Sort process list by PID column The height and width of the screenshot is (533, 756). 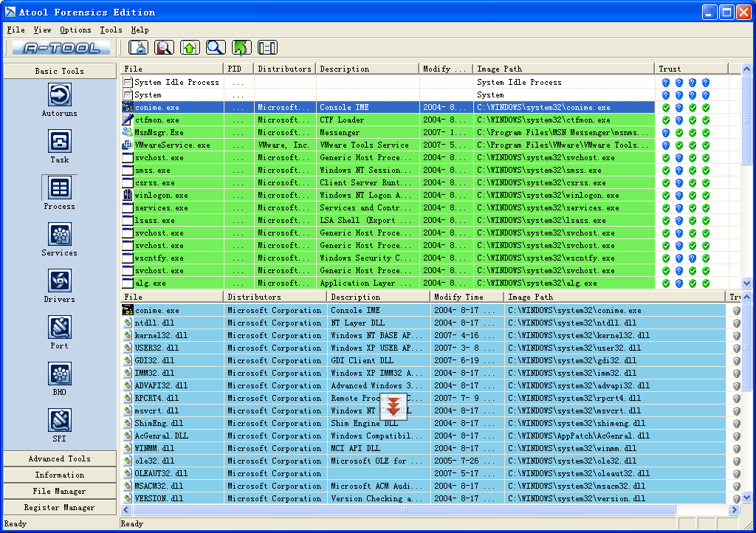[x=238, y=69]
